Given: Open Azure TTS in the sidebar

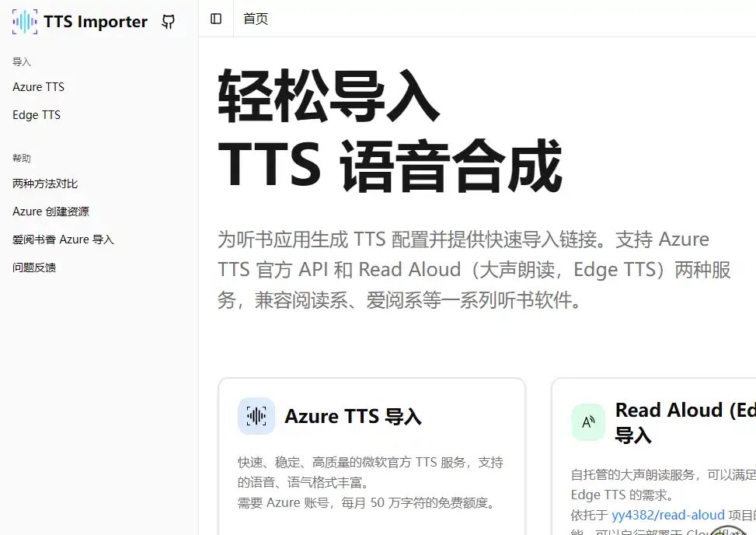Looking at the screenshot, I should [x=39, y=87].
